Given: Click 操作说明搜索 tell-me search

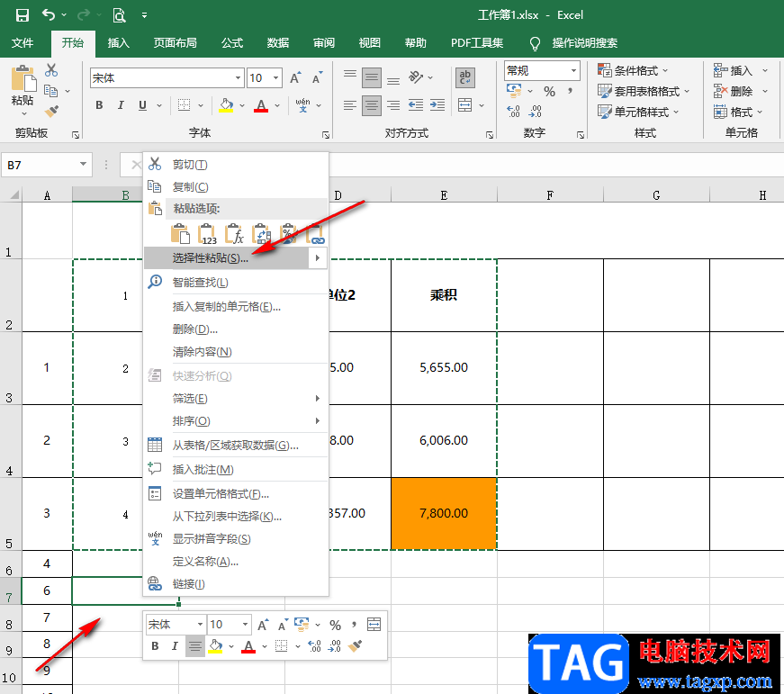Looking at the screenshot, I should 585,43.
